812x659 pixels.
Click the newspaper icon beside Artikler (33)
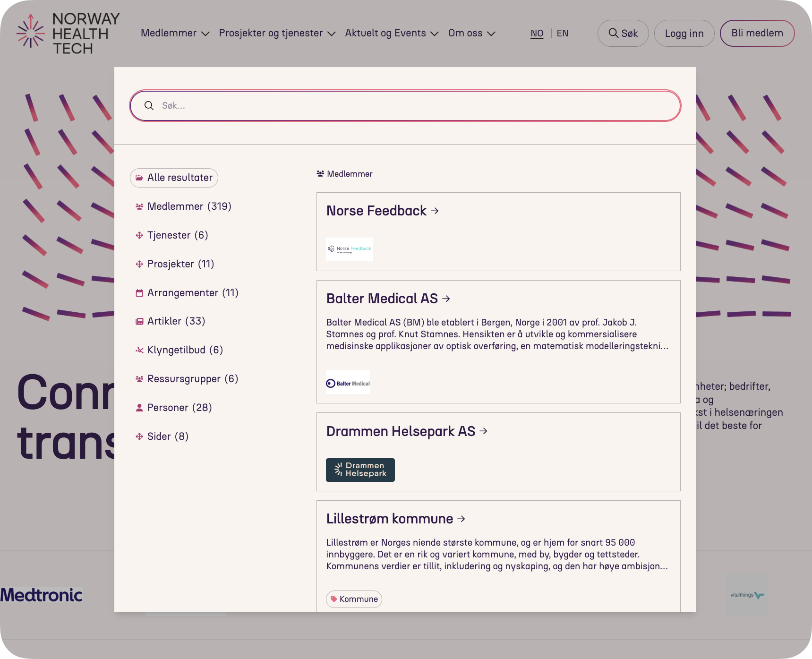tap(139, 321)
